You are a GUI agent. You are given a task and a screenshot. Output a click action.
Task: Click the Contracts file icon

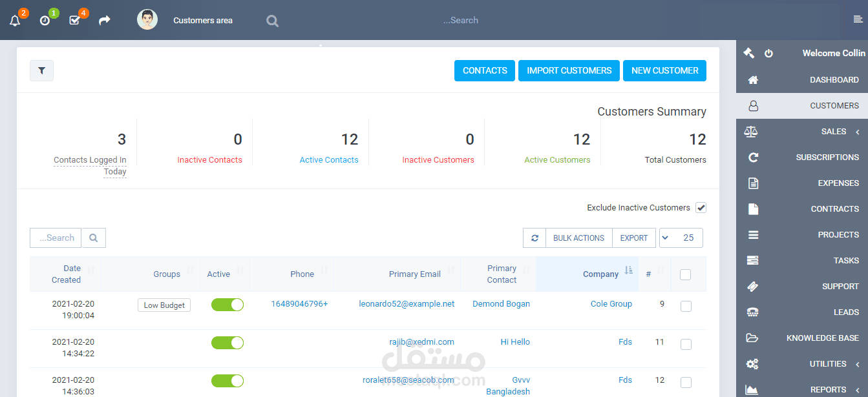752,209
